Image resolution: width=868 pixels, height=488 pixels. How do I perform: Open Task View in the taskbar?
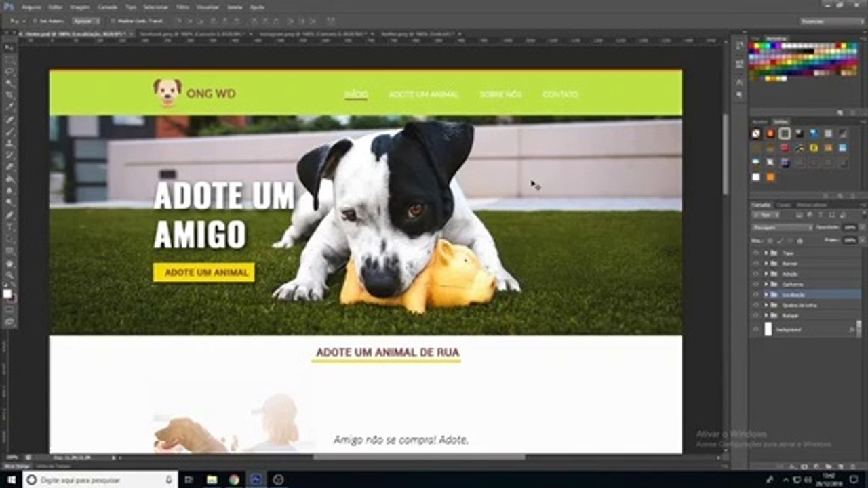point(189,480)
